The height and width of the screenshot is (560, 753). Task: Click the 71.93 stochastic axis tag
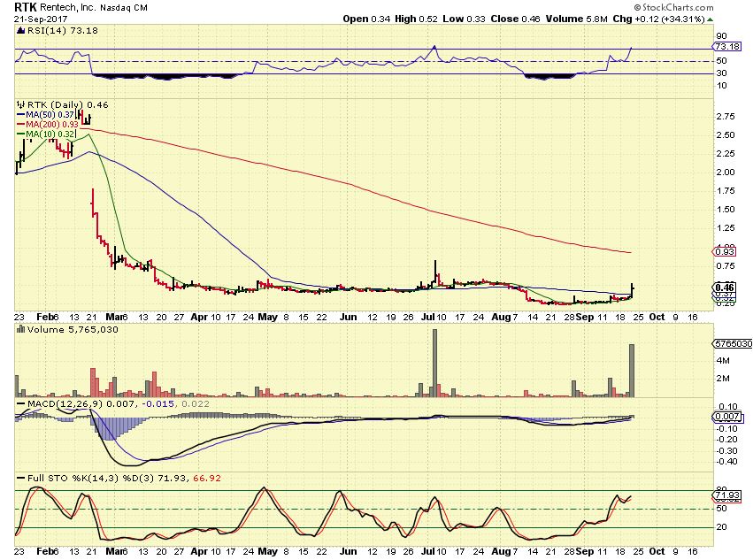pyautogui.click(x=727, y=495)
